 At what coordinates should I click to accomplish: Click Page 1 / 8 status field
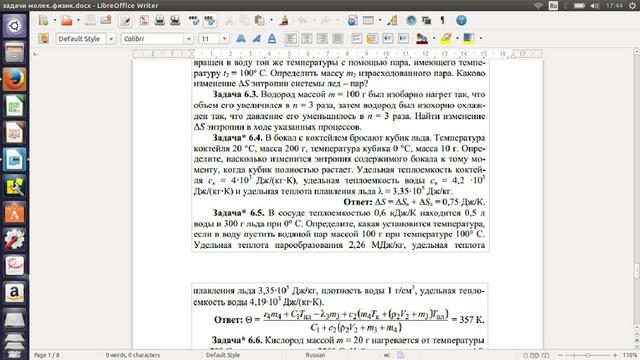pyautogui.click(x=47, y=355)
